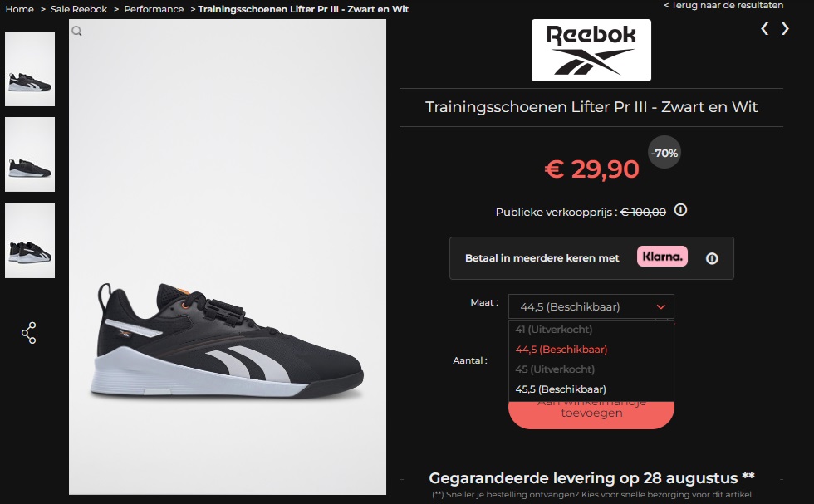Collapse the Maat size dropdown

coord(591,306)
